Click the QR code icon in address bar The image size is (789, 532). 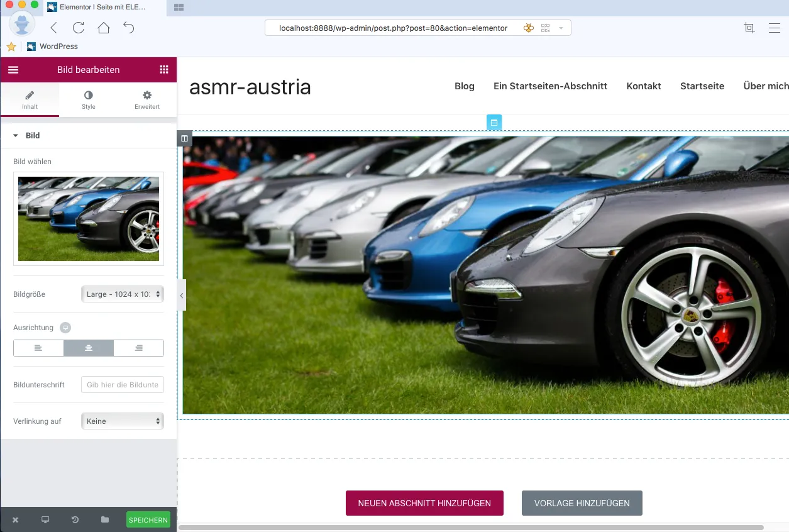coord(545,28)
